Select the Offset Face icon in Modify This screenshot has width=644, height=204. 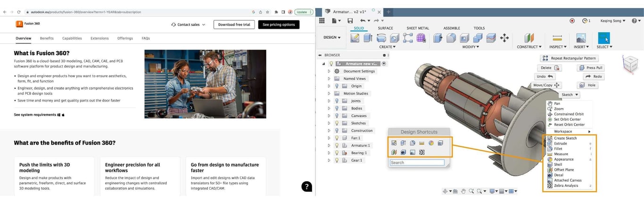[491, 38]
